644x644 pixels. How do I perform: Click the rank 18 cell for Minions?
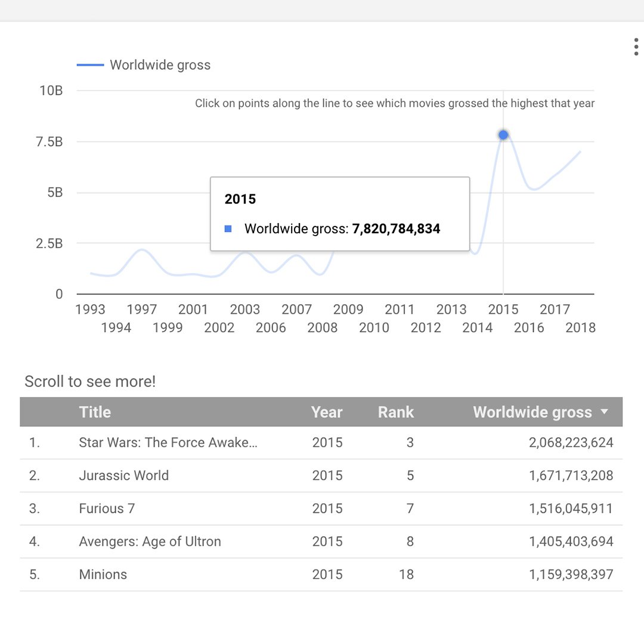click(406, 574)
